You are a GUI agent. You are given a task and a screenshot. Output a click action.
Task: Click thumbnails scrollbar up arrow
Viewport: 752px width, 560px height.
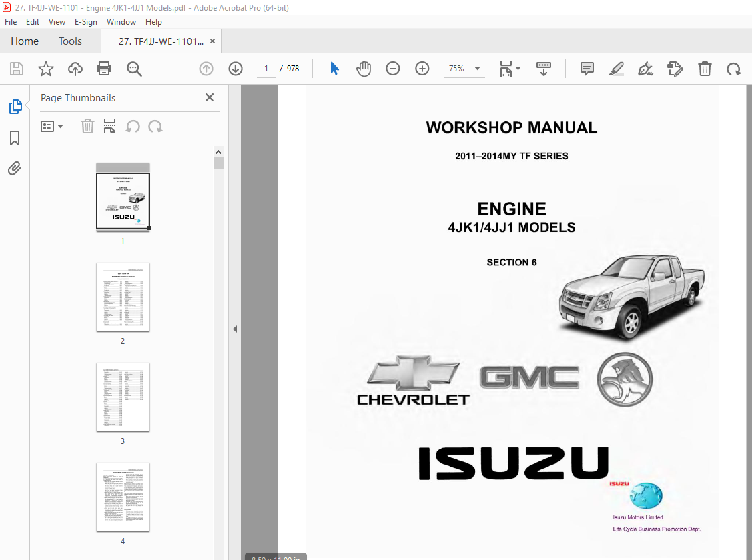[219, 152]
